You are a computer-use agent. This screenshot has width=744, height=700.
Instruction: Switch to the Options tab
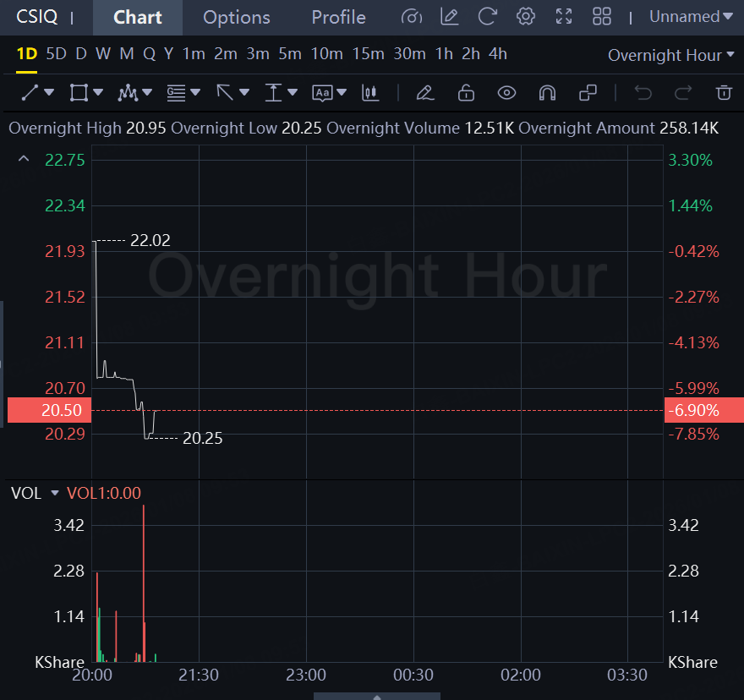(236, 18)
